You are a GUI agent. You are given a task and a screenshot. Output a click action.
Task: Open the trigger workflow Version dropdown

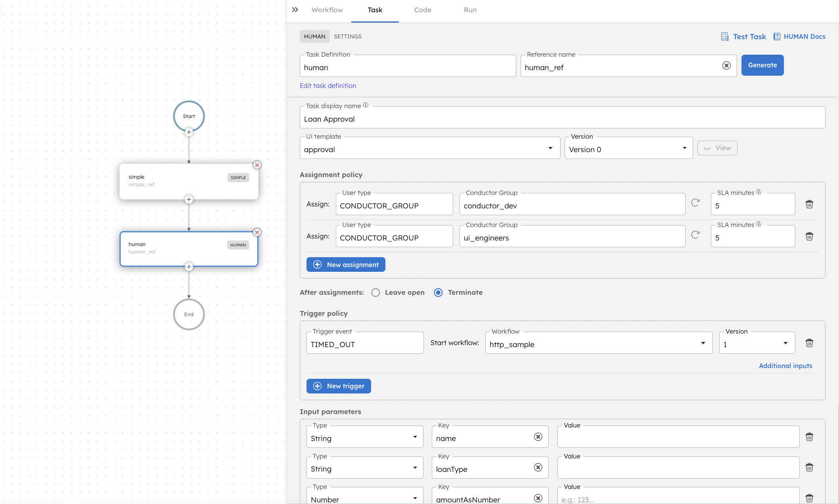pos(757,343)
